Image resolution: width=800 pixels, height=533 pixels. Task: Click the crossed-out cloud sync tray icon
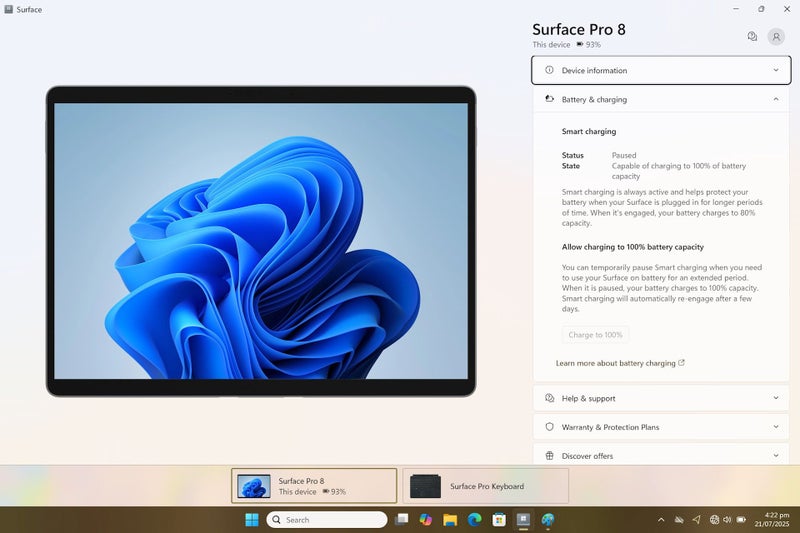(679, 520)
